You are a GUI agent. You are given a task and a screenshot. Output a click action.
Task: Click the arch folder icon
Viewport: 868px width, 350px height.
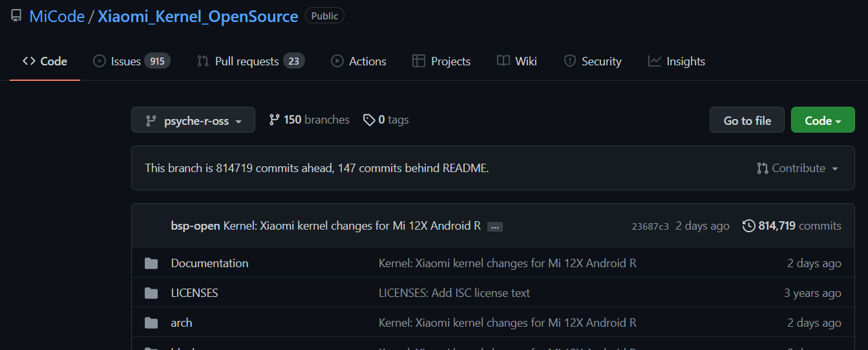(x=151, y=323)
